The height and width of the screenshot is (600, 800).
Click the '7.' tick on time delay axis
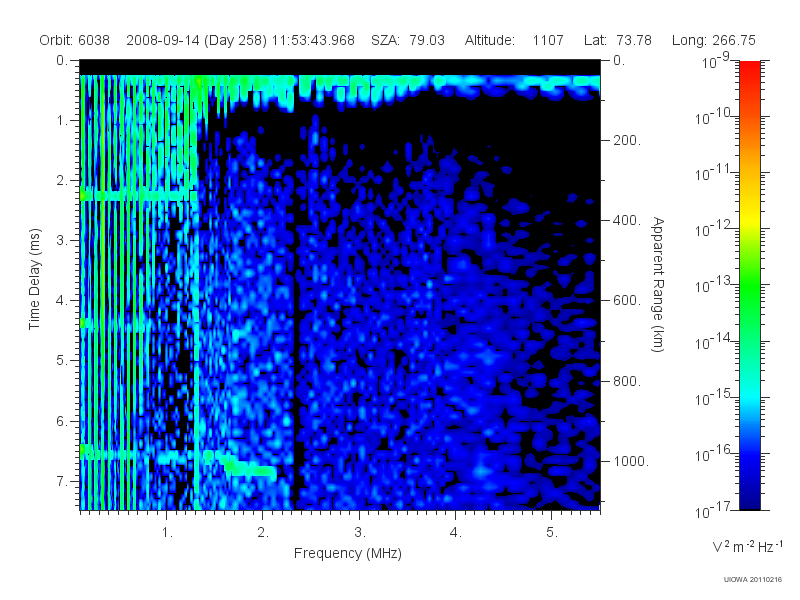coord(62,481)
